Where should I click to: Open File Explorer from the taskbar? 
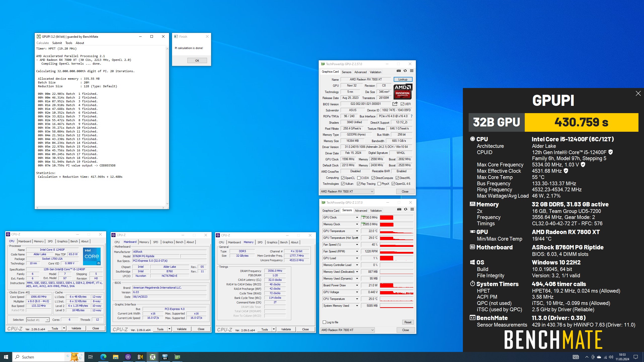pos(115,357)
